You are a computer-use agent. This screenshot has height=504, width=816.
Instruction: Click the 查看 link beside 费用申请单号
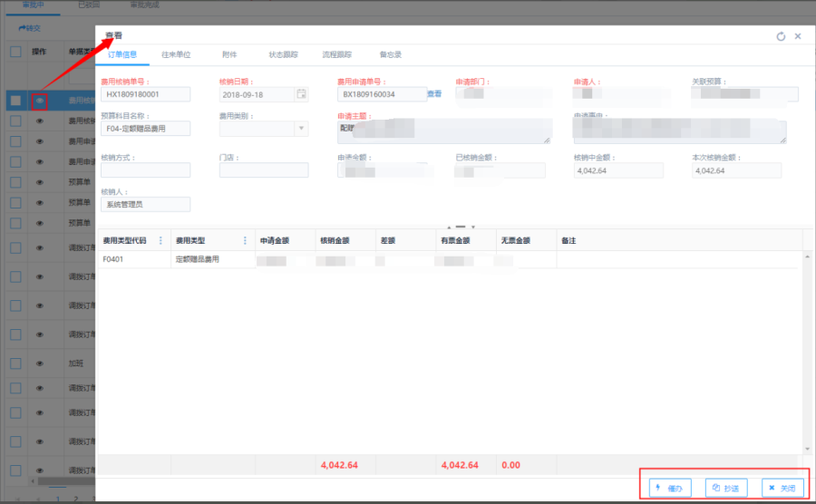coord(434,93)
